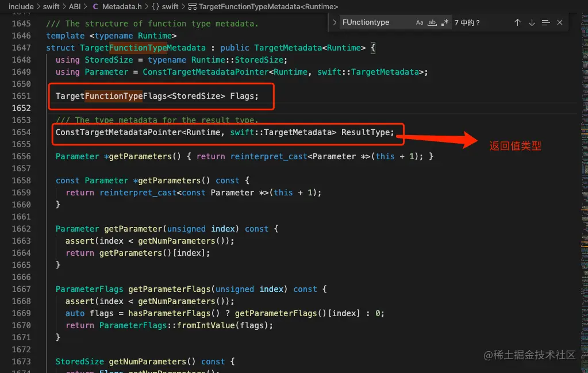
Task: Toggle Use Regular Expression option
Action: tap(445, 22)
